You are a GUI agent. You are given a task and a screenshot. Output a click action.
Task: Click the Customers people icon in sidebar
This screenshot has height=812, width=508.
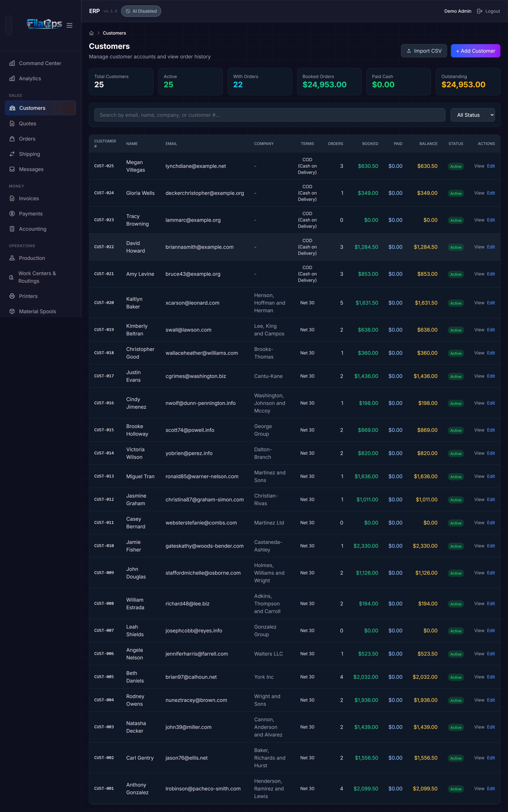(x=12, y=108)
